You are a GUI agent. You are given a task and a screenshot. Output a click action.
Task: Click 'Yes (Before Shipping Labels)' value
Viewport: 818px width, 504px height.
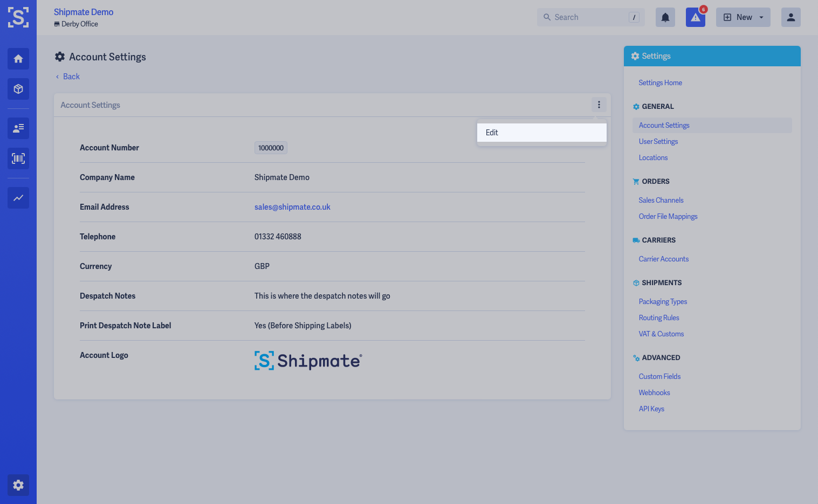(x=303, y=326)
